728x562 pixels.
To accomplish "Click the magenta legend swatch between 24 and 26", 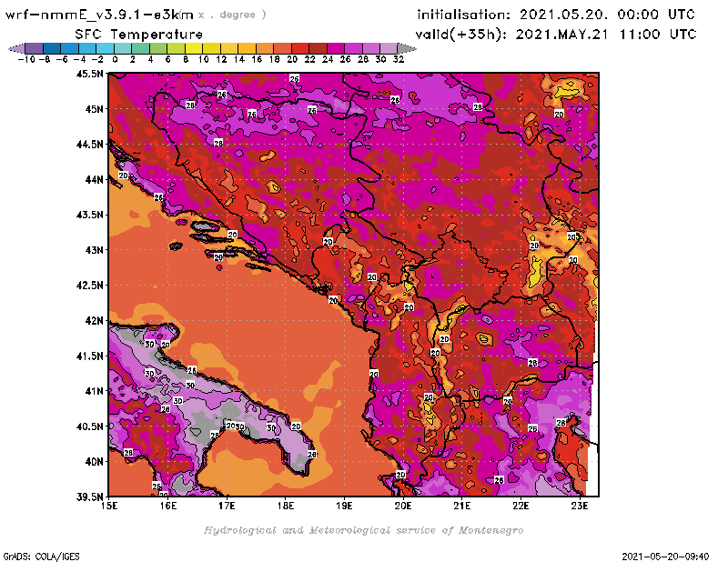I will [x=336, y=48].
